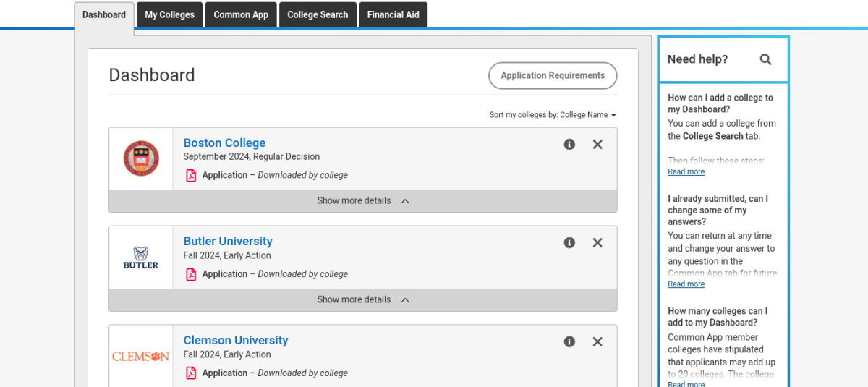Click 'September 2024, Regular Decision' text
868x387 pixels.
(251, 156)
